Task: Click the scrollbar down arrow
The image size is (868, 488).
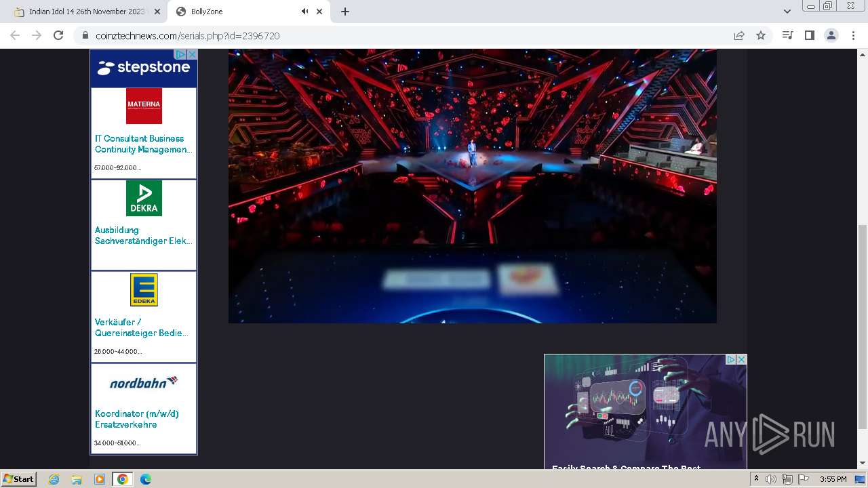Action: pyautogui.click(x=863, y=464)
